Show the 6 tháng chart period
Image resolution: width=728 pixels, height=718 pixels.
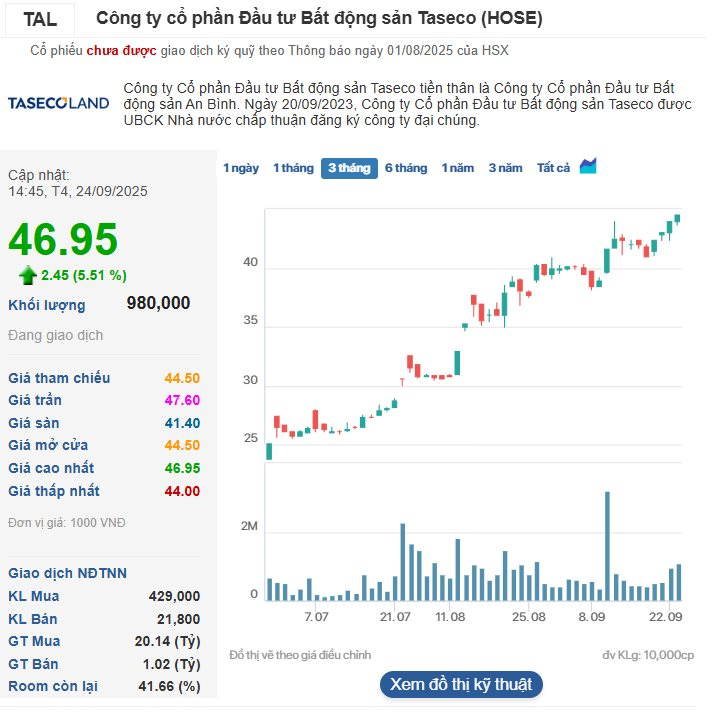[406, 168]
